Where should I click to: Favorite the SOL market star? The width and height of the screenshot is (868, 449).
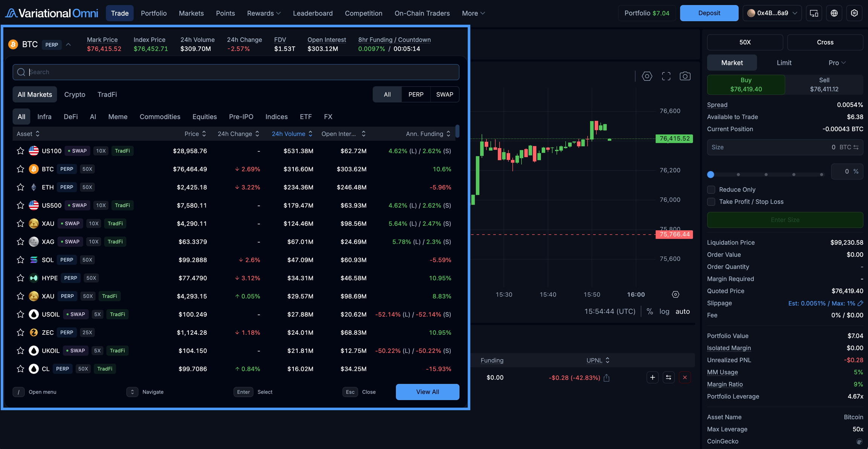point(20,260)
